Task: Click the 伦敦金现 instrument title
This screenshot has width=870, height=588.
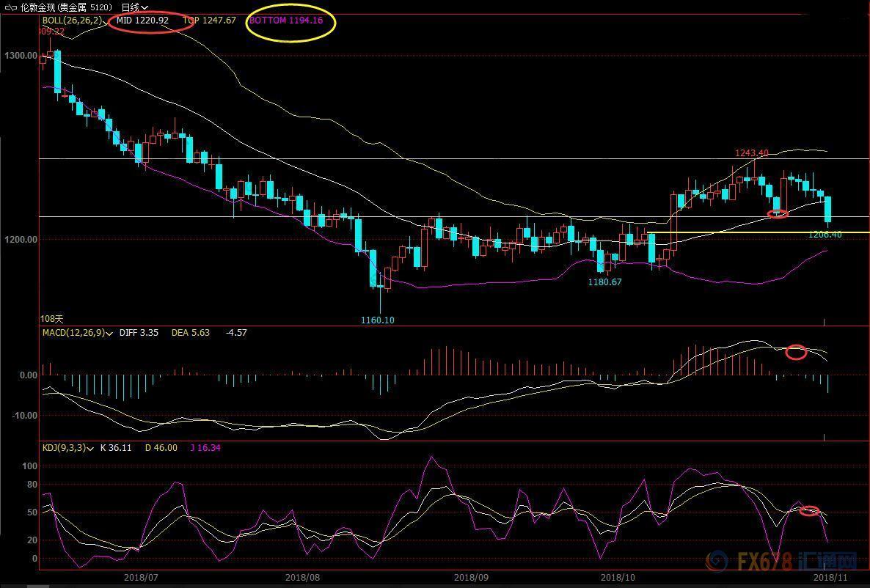Action: tap(38, 7)
